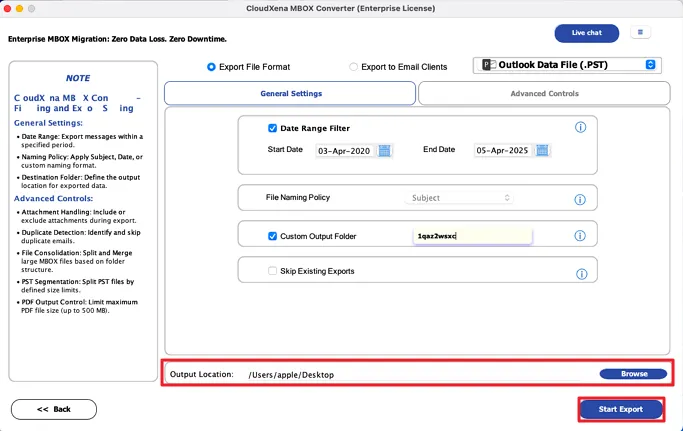The height and width of the screenshot is (431, 683).
Task: Click the Outlook PST format icon
Action: click(489, 65)
